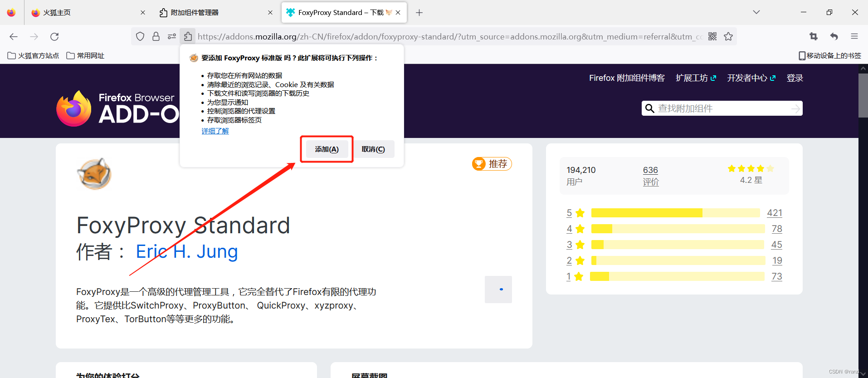Image resolution: width=868 pixels, height=378 pixels.
Task: Open 火狐官方站点 bookmark folder
Action: click(x=34, y=55)
